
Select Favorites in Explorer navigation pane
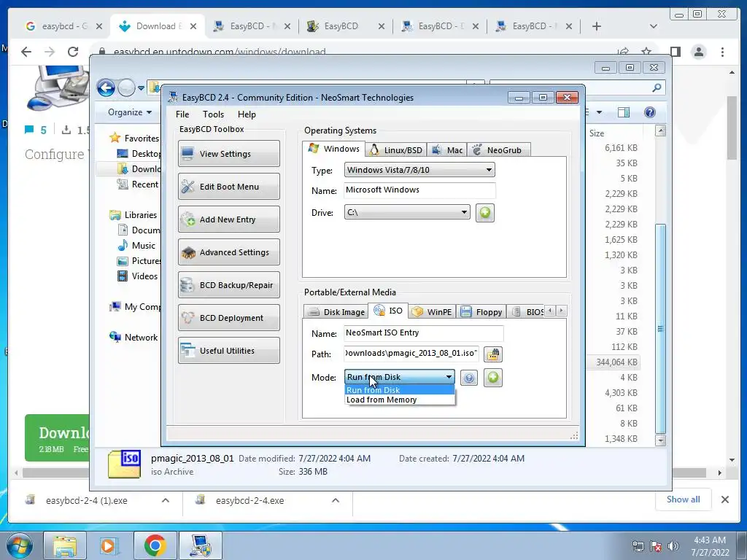pyautogui.click(x=142, y=138)
